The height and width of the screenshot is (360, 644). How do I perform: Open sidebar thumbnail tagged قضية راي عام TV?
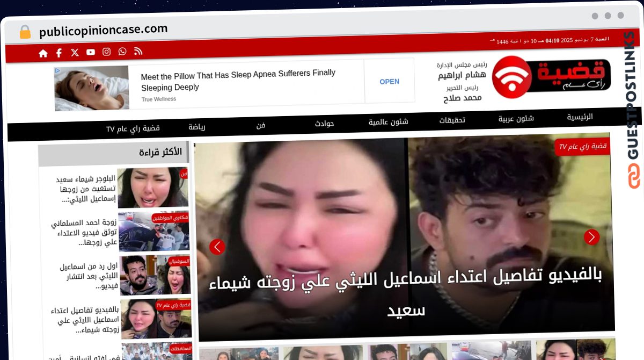click(x=157, y=319)
